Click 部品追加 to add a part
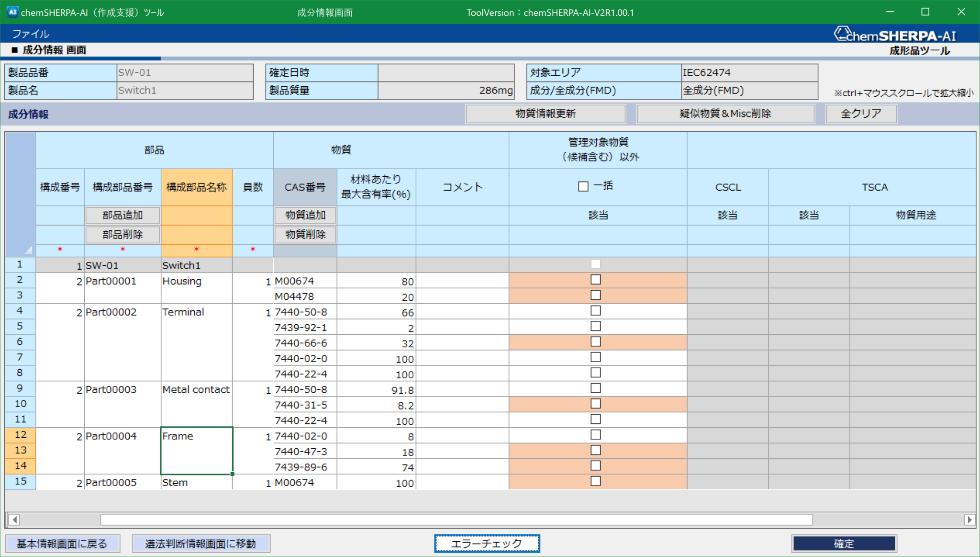 [122, 215]
